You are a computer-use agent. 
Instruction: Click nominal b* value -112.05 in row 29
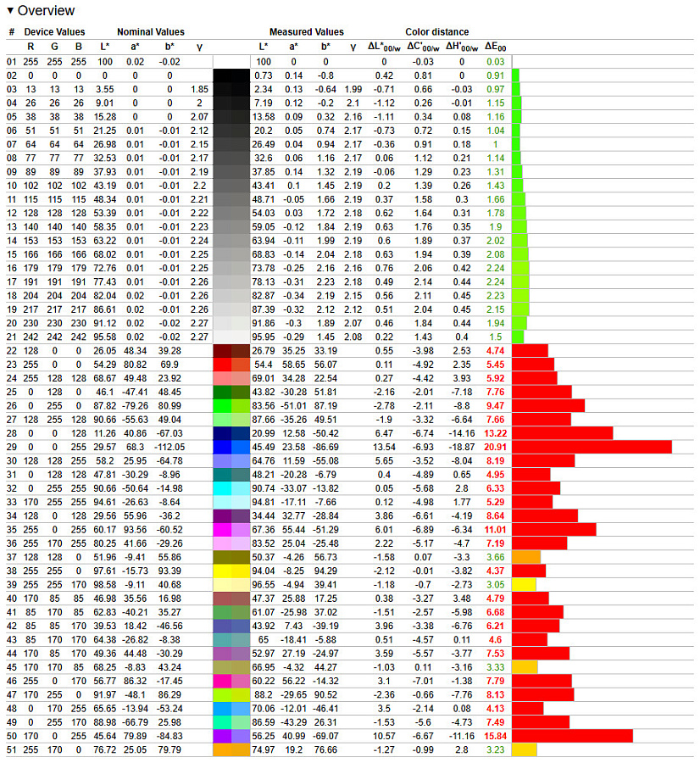pos(169,447)
